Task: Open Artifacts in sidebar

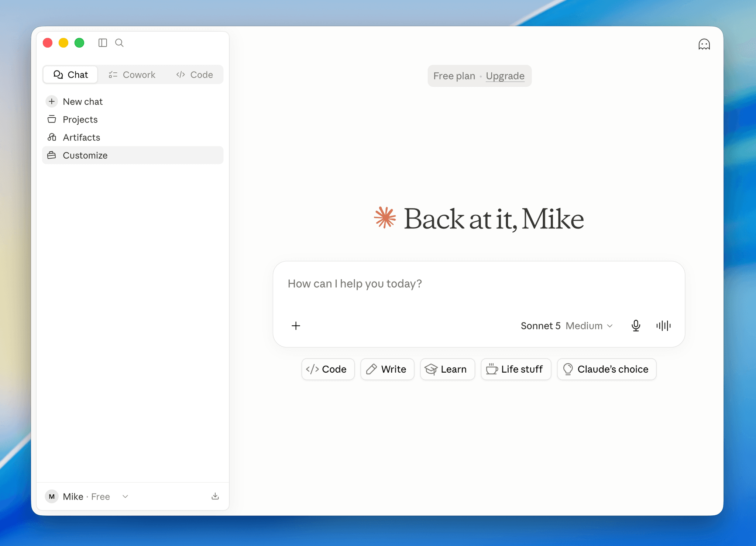Action: (133, 137)
